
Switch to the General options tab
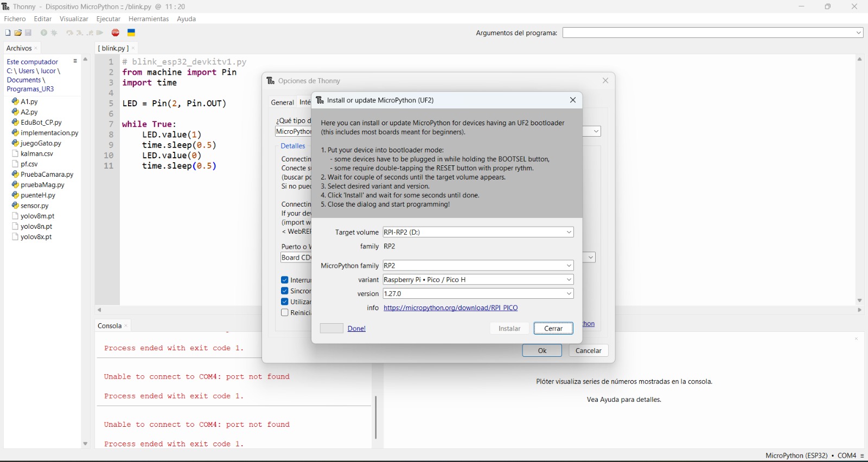point(282,102)
